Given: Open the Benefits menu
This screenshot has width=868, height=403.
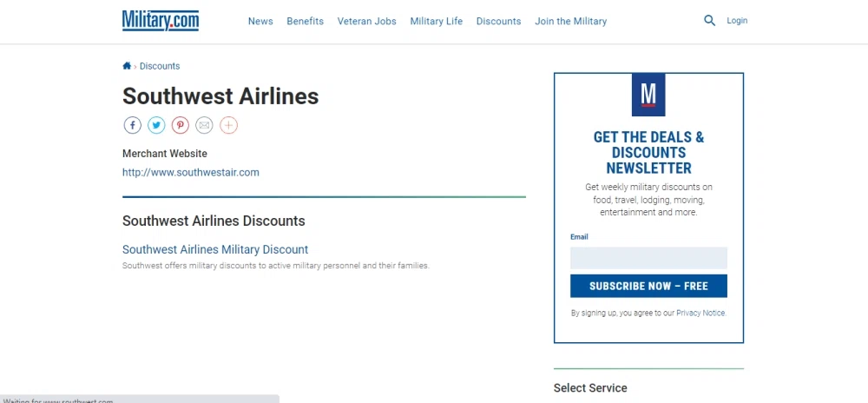Looking at the screenshot, I should [x=305, y=21].
